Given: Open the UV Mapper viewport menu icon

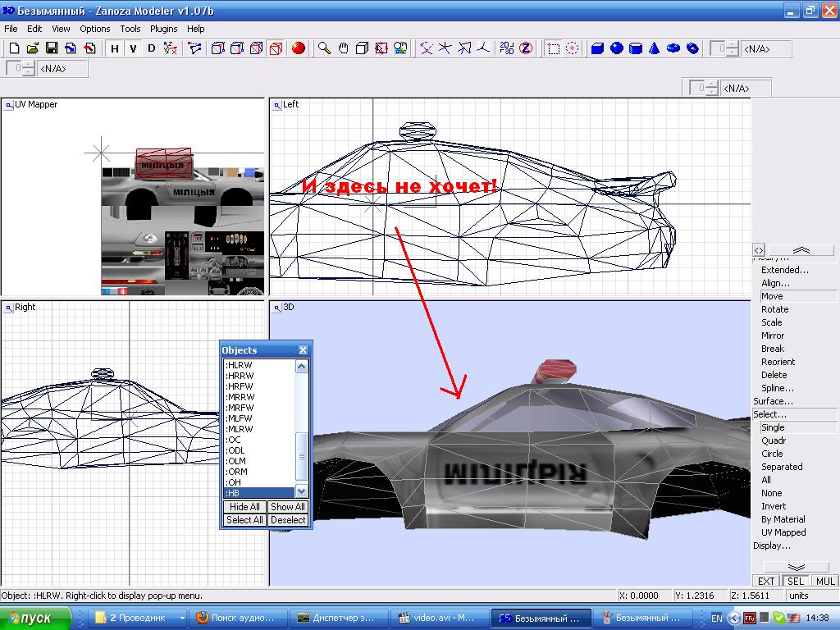Looking at the screenshot, I should click(x=8, y=105).
